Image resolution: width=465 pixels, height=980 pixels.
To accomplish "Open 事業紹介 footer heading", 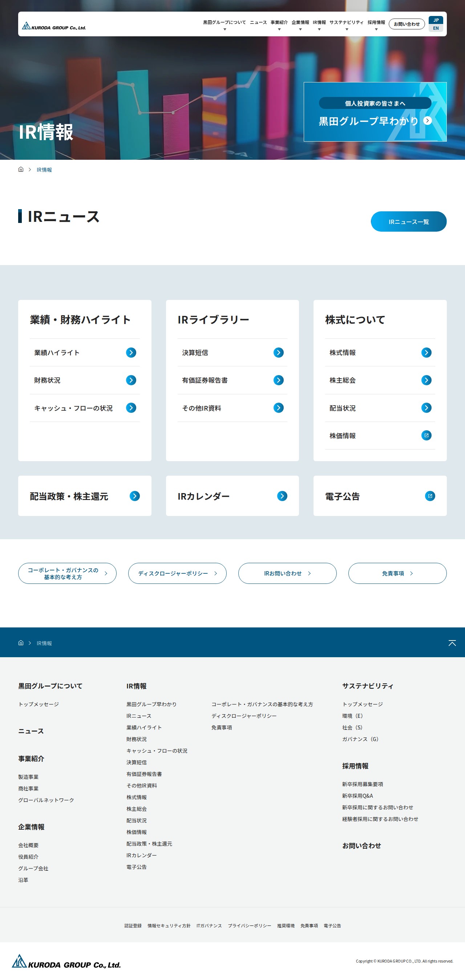I will coord(31,759).
